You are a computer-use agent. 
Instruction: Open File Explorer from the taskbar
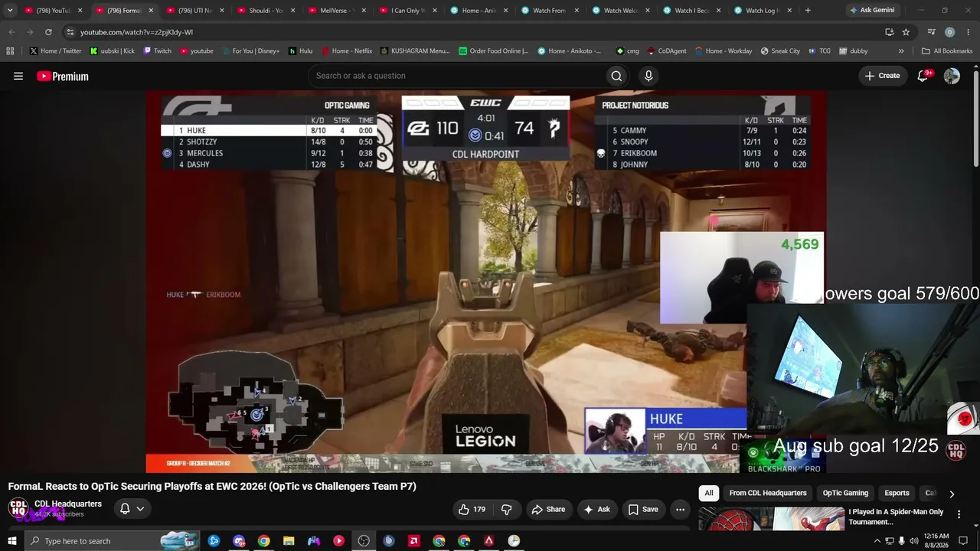click(x=289, y=541)
